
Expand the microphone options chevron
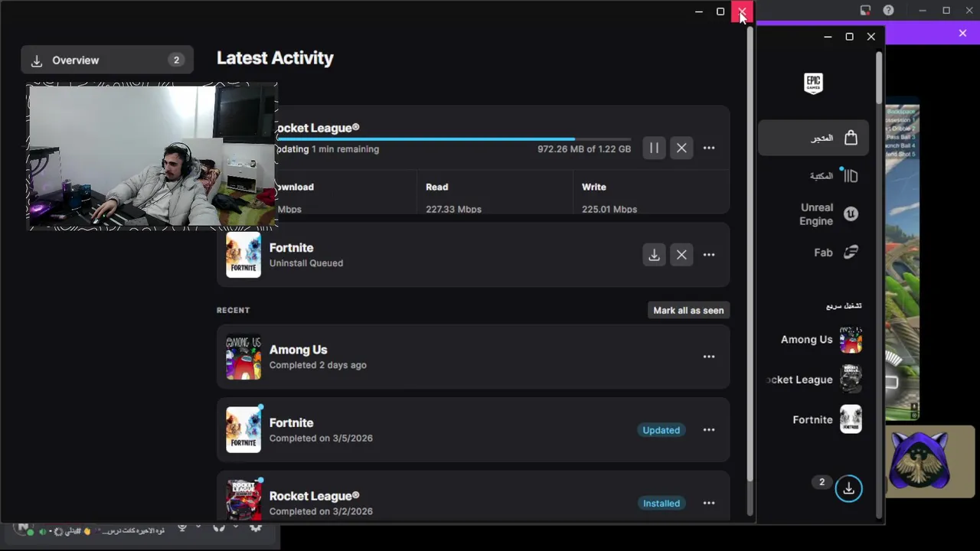[198, 527]
